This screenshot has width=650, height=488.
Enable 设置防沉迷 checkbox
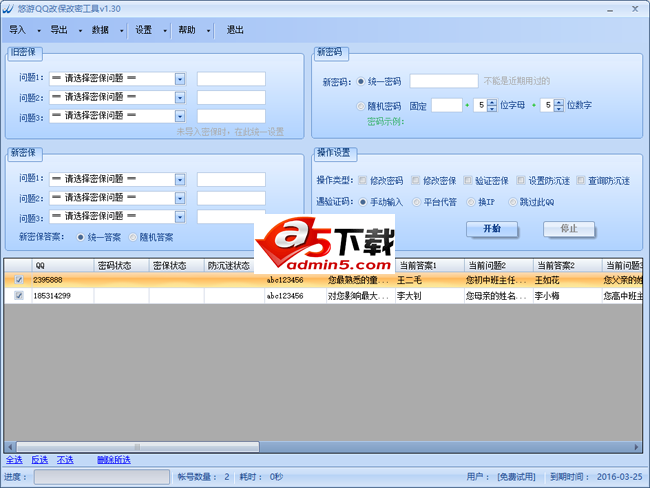(521, 180)
